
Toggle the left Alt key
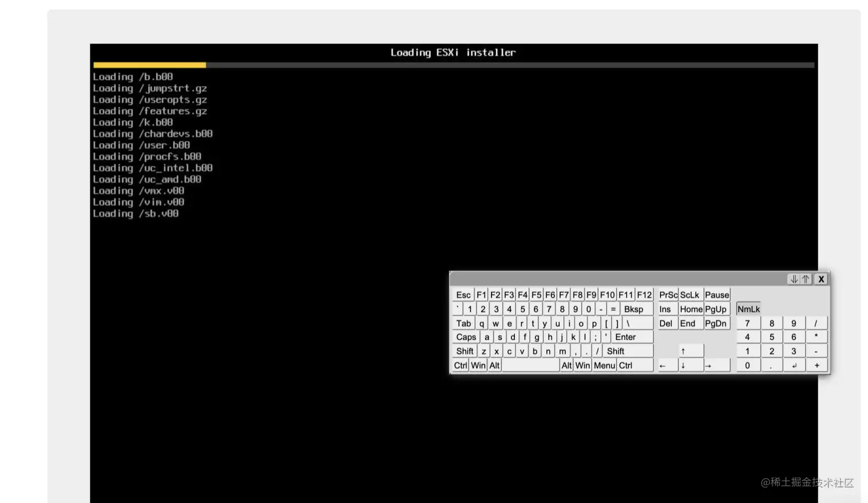tap(494, 365)
